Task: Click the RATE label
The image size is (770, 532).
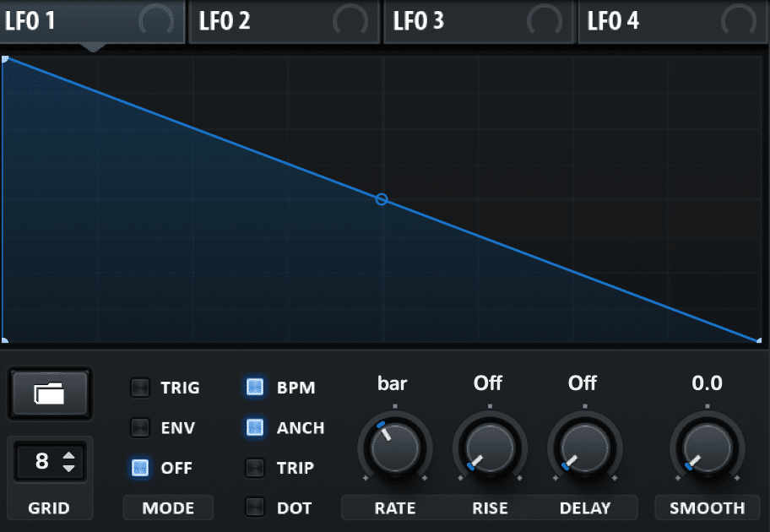Action: pyautogui.click(x=395, y=508)
